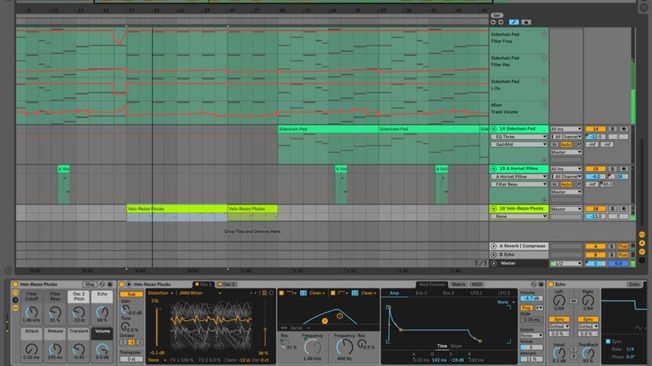Click the Echo channel link icon
The height and width of the screenshot is (366, 652).
573,301
